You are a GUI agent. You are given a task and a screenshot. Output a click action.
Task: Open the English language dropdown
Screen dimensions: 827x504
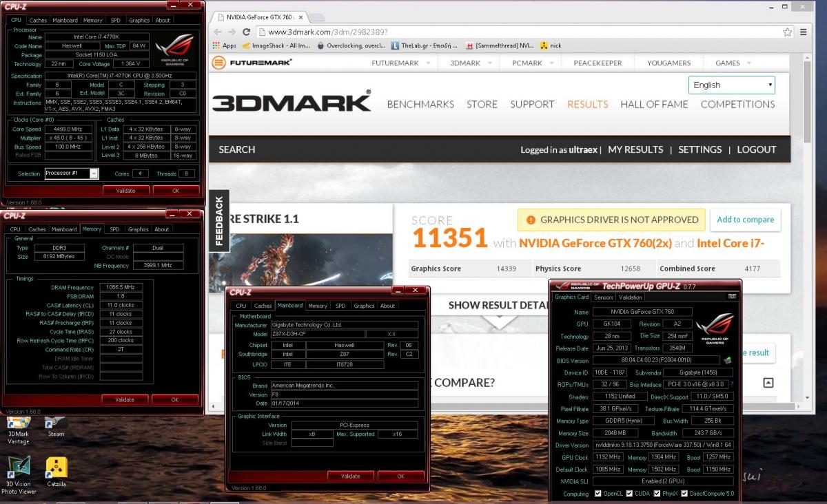(732, 85)
